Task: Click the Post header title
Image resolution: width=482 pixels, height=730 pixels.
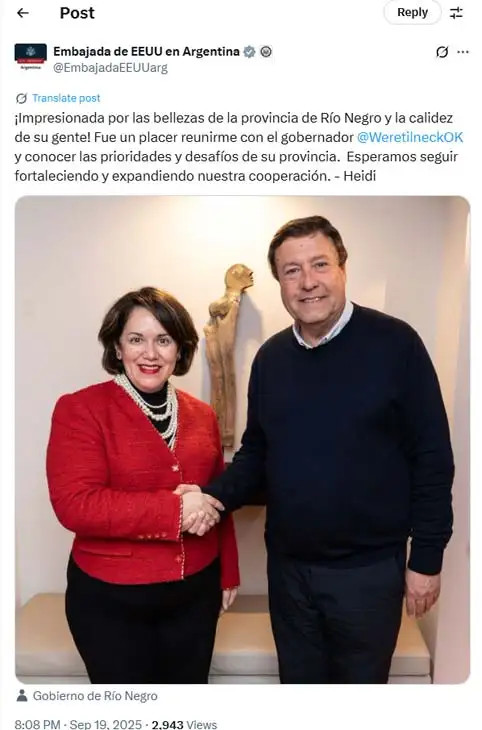Action: click(x=77, y=13)
